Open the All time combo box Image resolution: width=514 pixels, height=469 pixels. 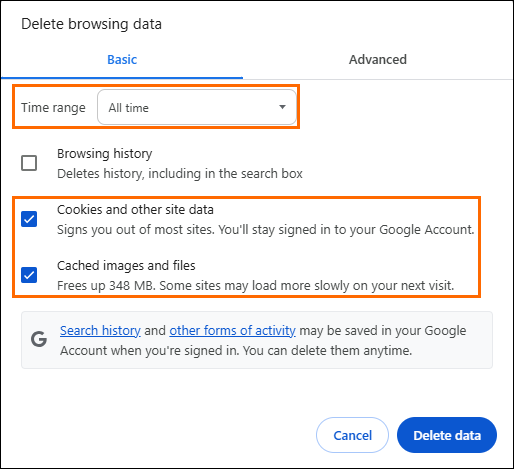197,107
